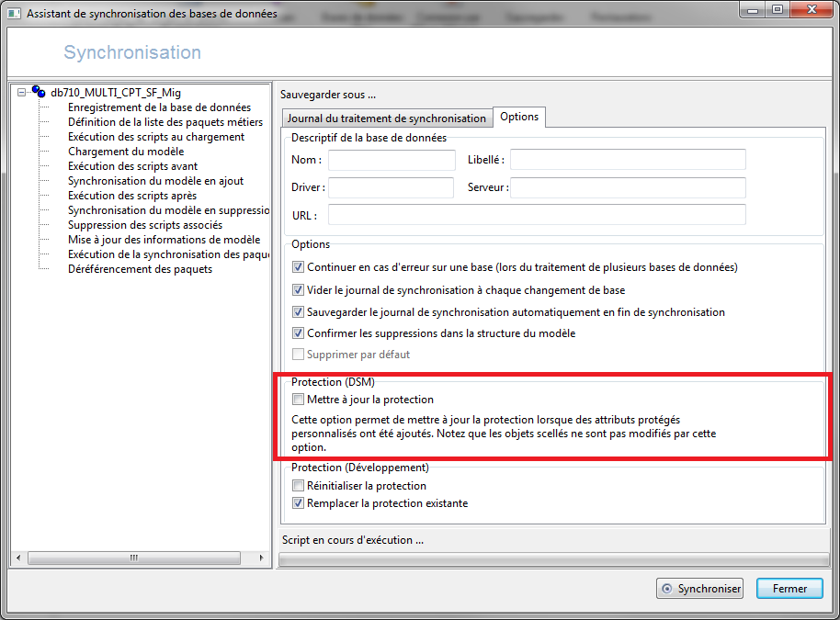
Task: Open the Sauvegarder sous ... link
Action: (x=328, y=95)
